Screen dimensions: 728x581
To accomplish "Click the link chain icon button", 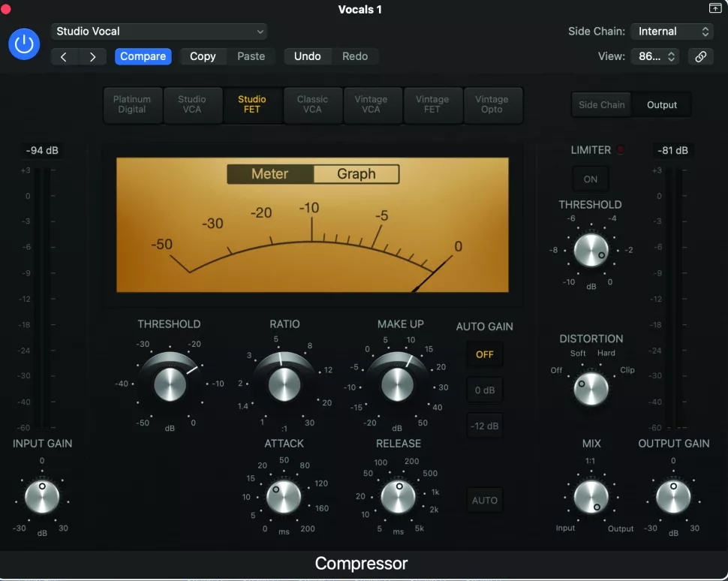I will click(701, 56).
